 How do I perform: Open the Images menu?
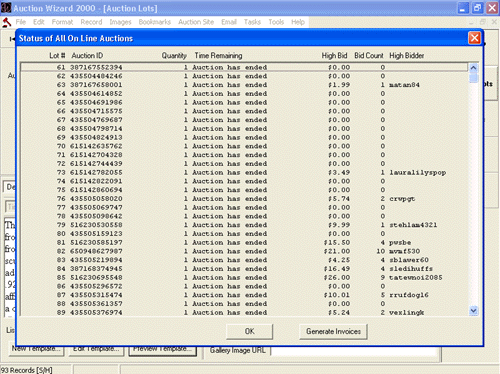point(120,22)
